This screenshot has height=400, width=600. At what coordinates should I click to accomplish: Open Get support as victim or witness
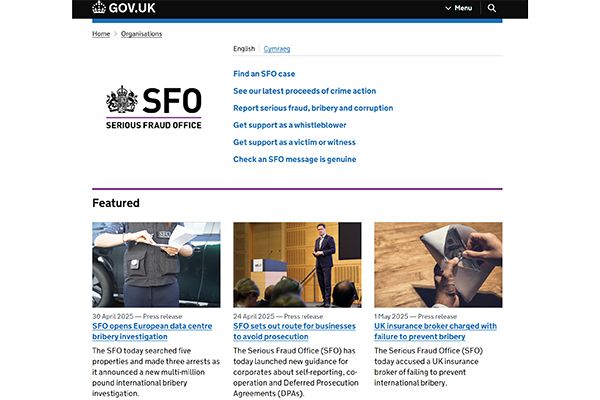coord(294,142)
